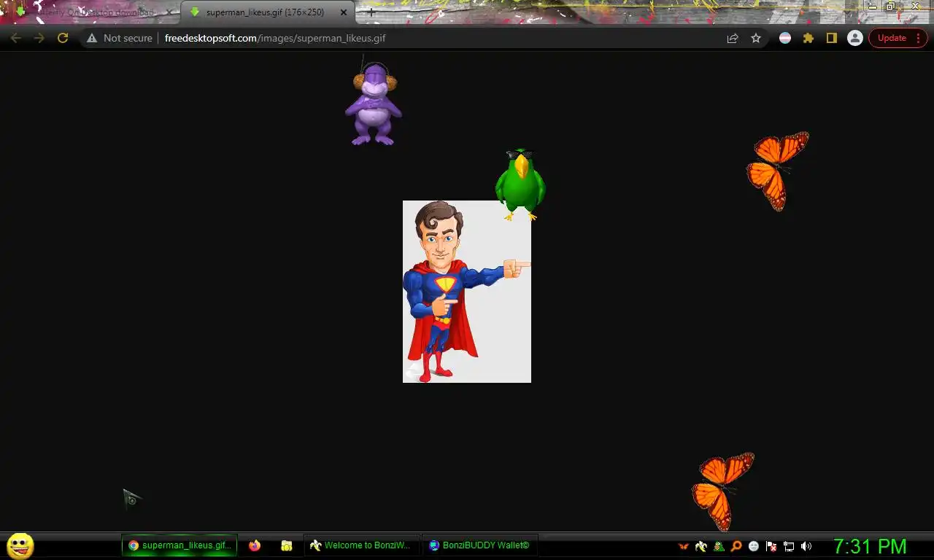Go back with the browser back arrow

(16, 38)
